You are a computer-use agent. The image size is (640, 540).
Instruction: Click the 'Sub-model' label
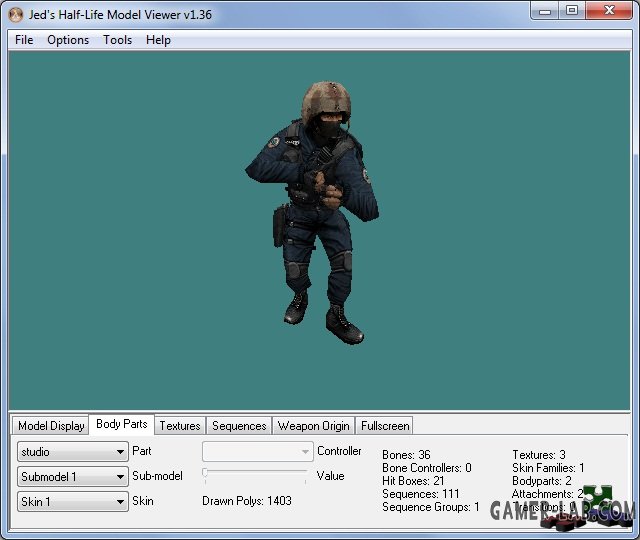tap(157, 476)
